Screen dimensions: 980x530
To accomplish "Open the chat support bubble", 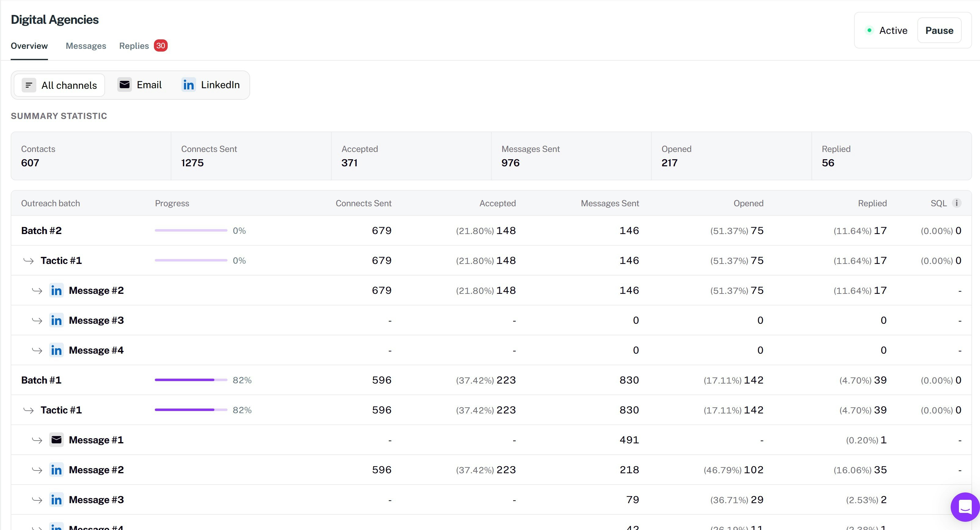I will point(965,507).
